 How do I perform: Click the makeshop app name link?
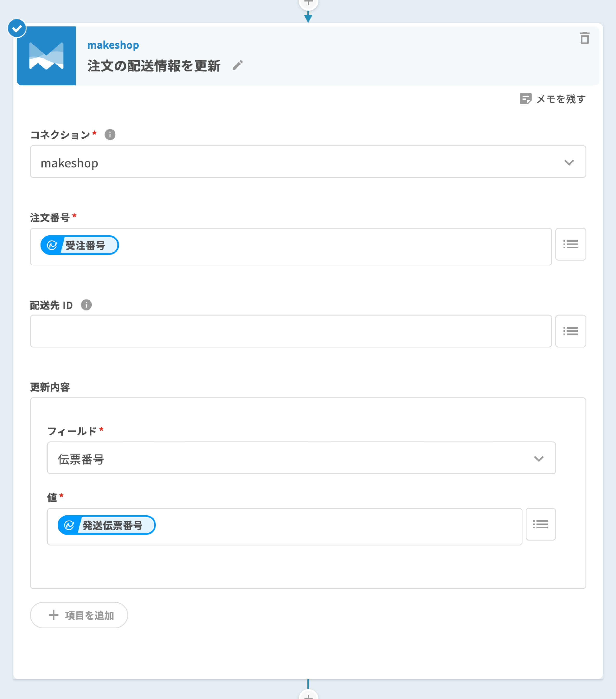[113, 45]
